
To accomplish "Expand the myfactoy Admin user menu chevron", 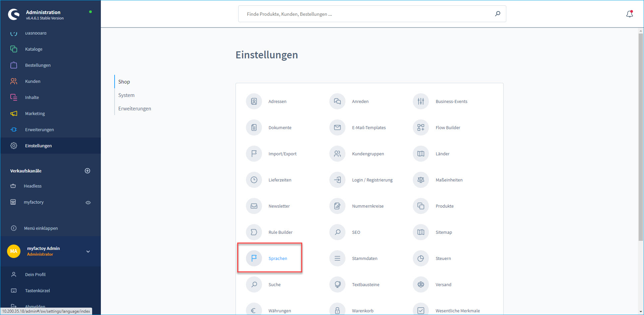I will click(x=88, y=251).
